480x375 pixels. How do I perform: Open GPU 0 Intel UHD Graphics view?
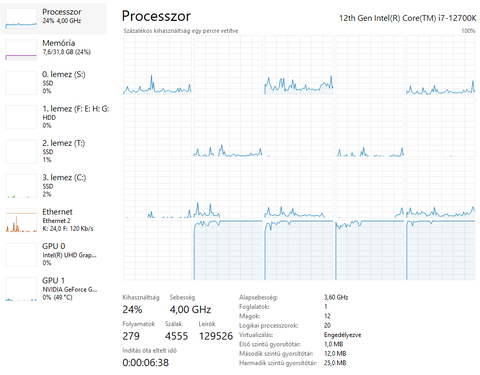(54, 254)
